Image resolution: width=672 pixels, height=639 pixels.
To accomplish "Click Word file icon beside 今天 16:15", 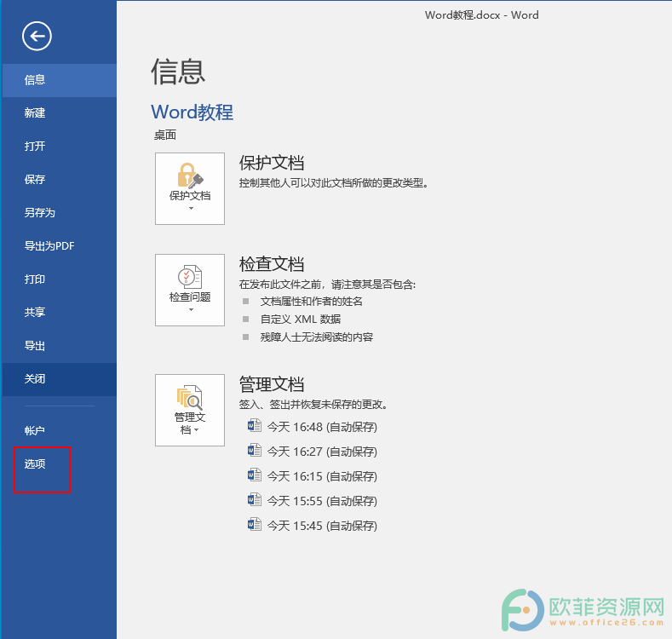I will pyautogui.click(x=254, y=475).
